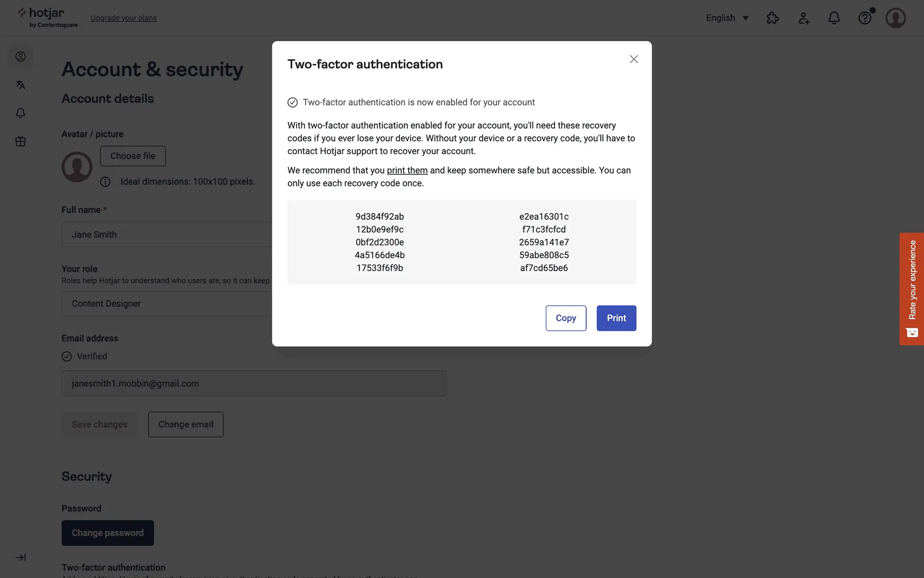Click the invite user icon
The width and height of the screenshot is (924, 578).
804,18
